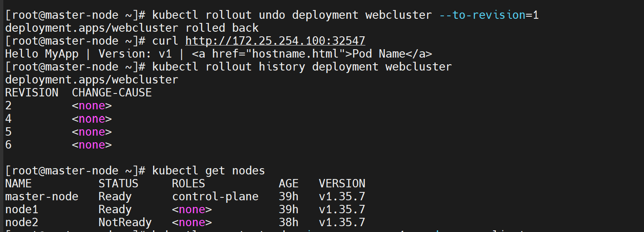Screen dimensions: 644x232
Task: Click the STATUS column header
Action: [x=118, y=184]
